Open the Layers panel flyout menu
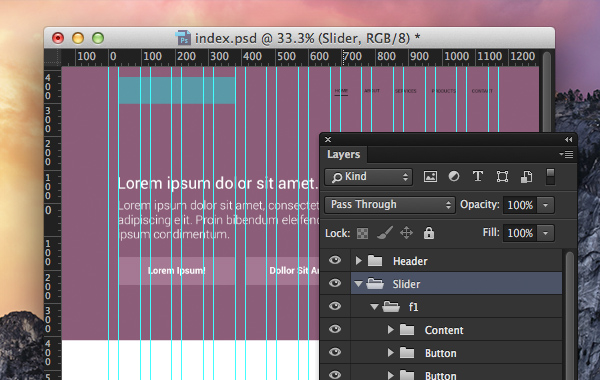Viewport: 600px width, 380px height. 566,154
